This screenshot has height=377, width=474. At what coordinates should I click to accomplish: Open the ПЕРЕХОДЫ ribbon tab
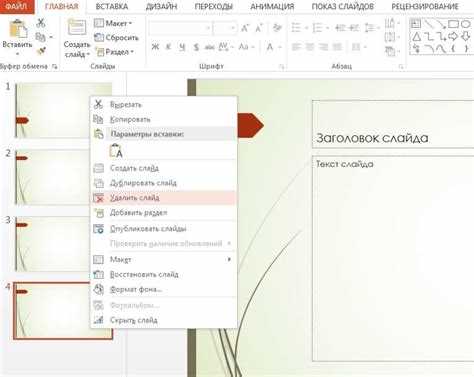coord(213,7)
